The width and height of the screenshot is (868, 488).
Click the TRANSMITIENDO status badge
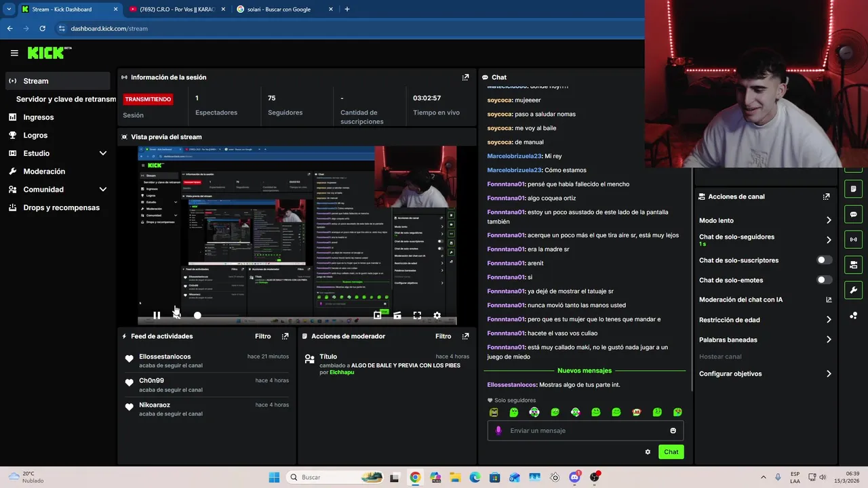click(x=148, y=99)
